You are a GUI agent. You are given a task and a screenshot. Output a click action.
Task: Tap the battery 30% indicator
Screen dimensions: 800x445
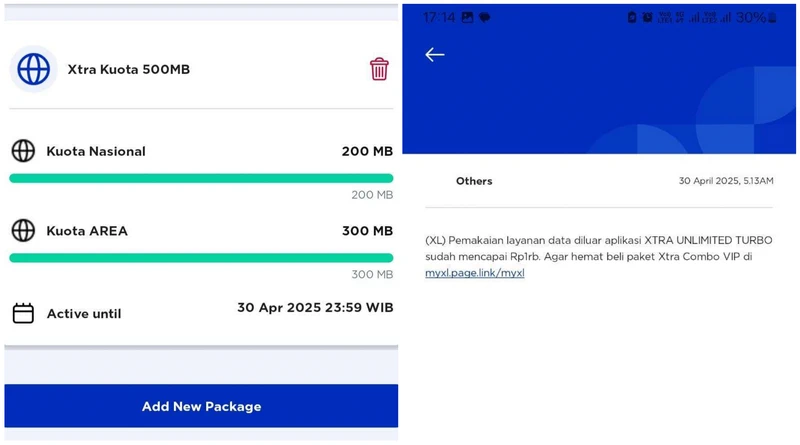[x=756, y=18]
